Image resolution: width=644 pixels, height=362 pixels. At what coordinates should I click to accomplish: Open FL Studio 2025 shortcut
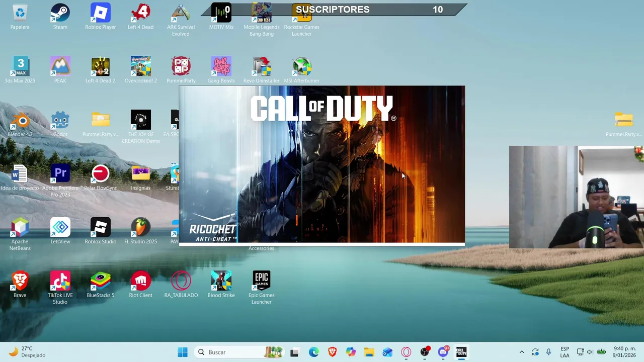(x=140, y=231)
